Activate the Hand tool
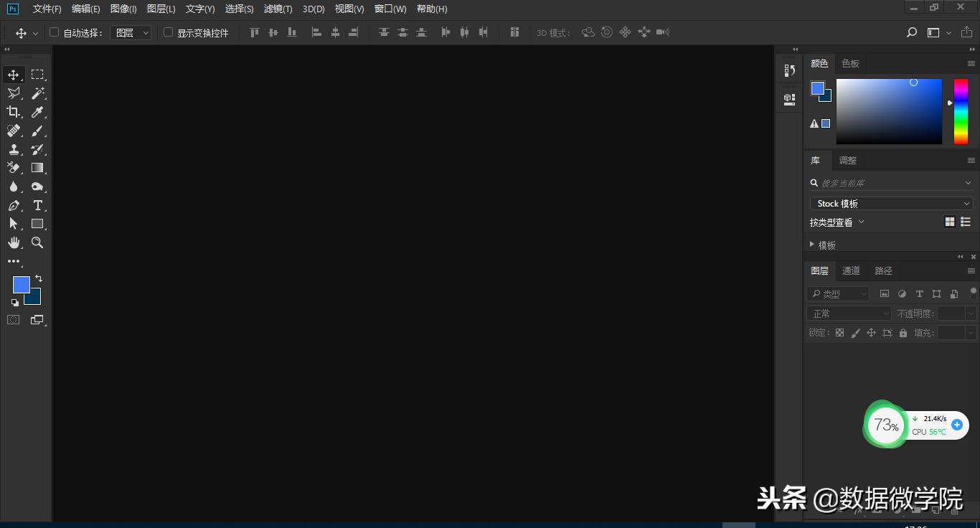This screenshot has width=980, height=528. click(14, 242)
